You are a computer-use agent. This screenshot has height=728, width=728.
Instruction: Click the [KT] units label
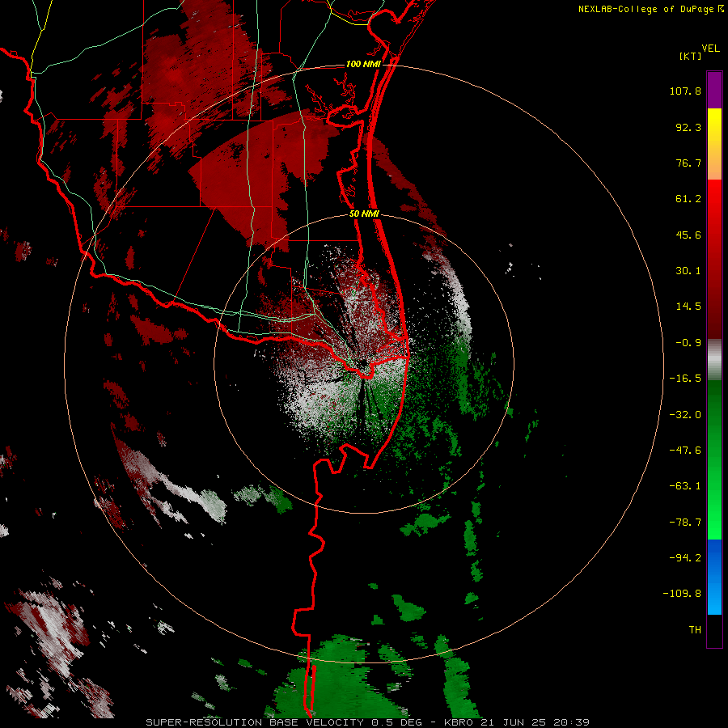coord(690,56)
